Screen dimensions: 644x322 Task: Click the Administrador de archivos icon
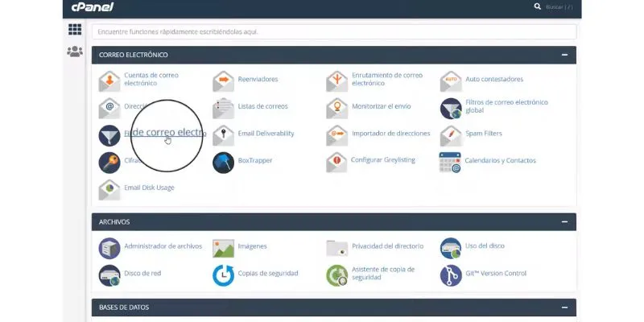coord(109,248)
